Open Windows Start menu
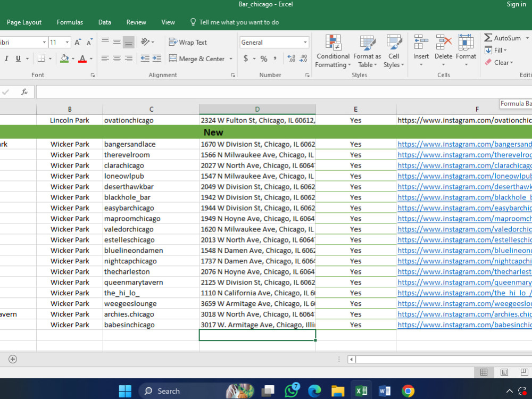The height and width of the screenshot is (399, 532). point(125,391)
